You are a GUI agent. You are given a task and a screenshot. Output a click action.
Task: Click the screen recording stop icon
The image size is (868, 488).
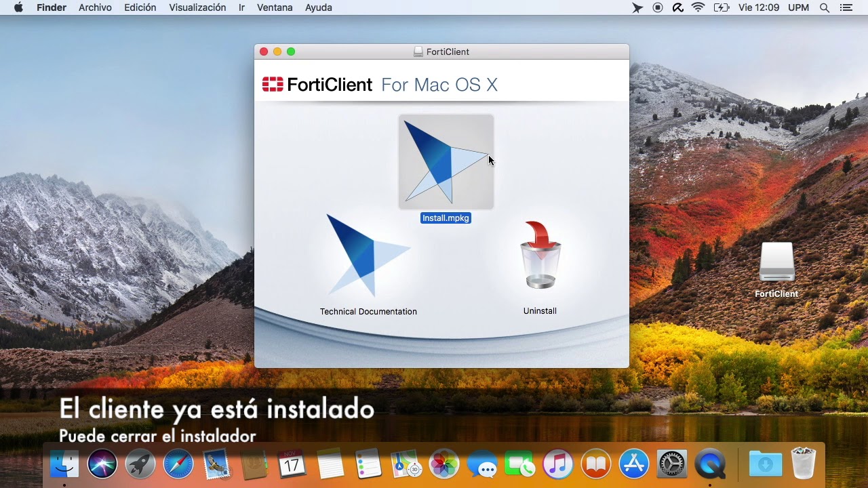click(x=658, y=7)
